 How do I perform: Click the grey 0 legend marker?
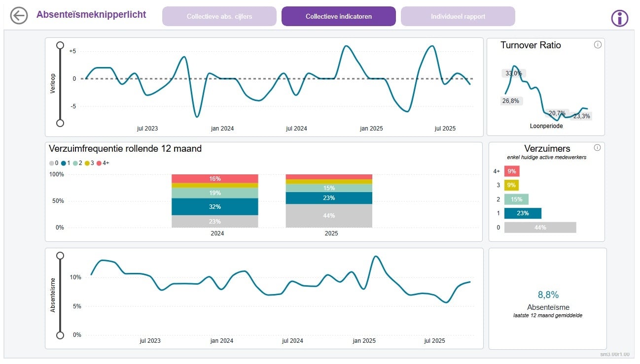coord(52,163)
